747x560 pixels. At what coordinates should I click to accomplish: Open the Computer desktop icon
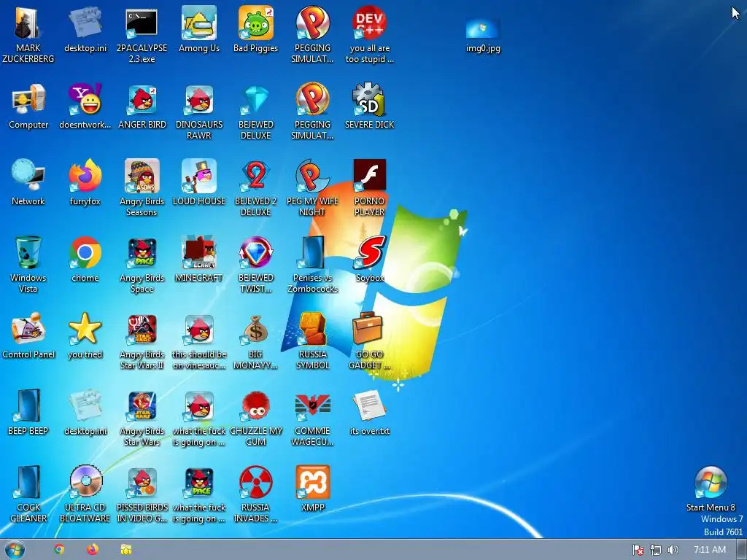pos(28,106)
